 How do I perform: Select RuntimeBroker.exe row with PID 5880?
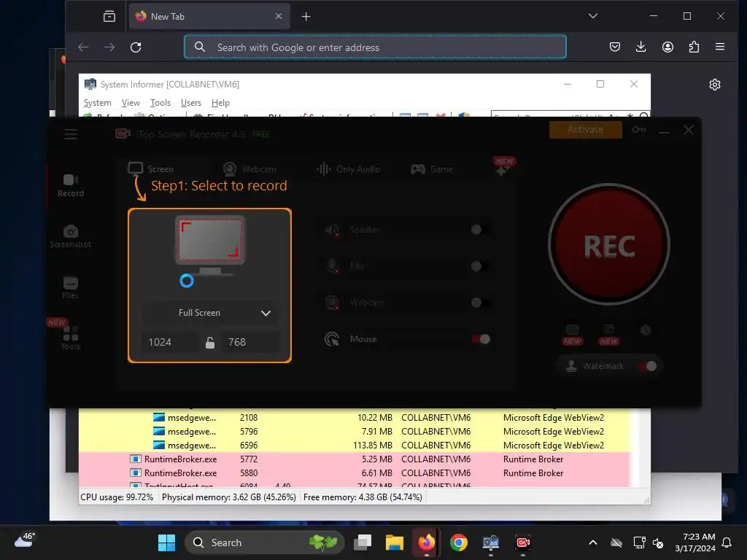pyautogui.click(x=355, y=472)
